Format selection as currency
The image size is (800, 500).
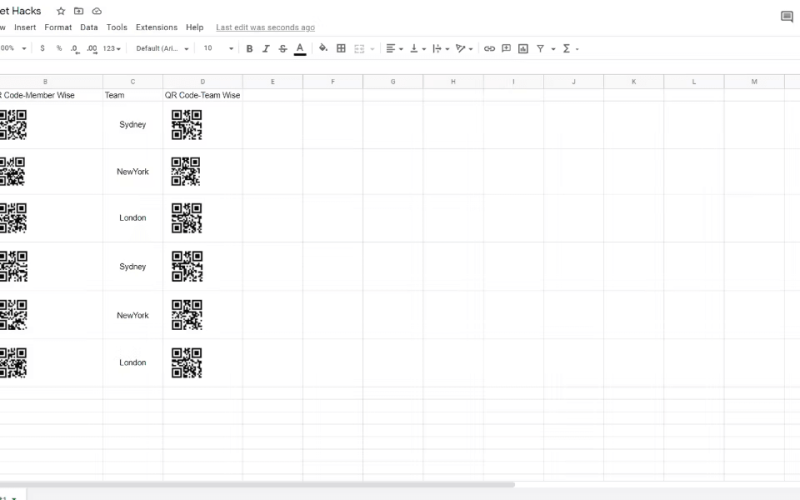(42, 48)
